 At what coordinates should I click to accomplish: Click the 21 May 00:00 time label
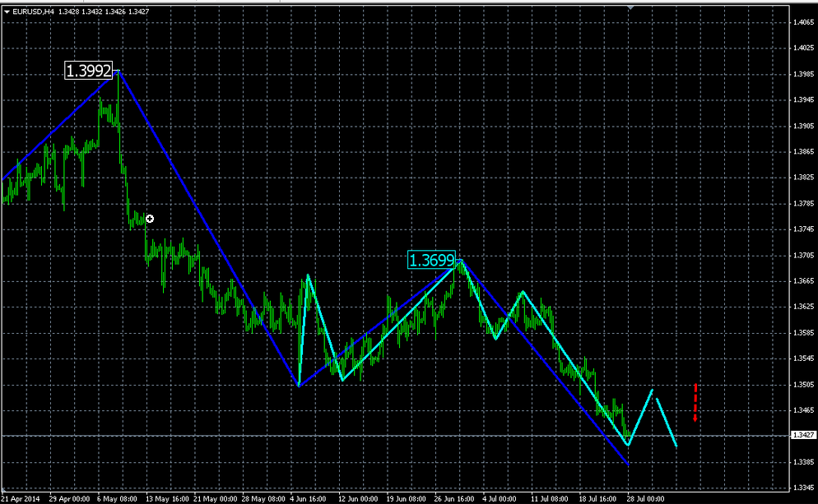click(215, 499)
